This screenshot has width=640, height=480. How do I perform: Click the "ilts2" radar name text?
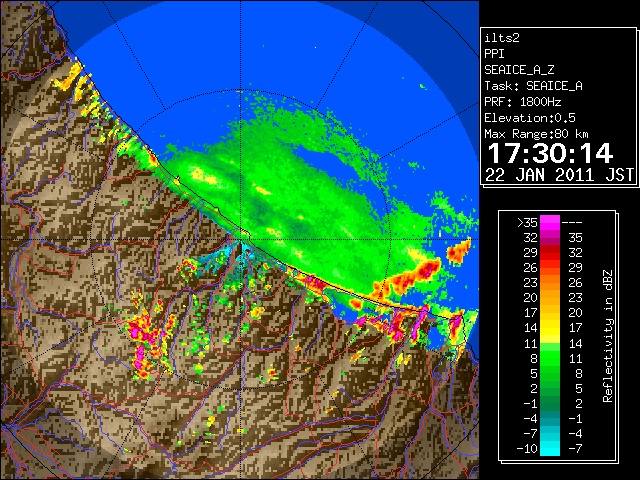[502, 38]
